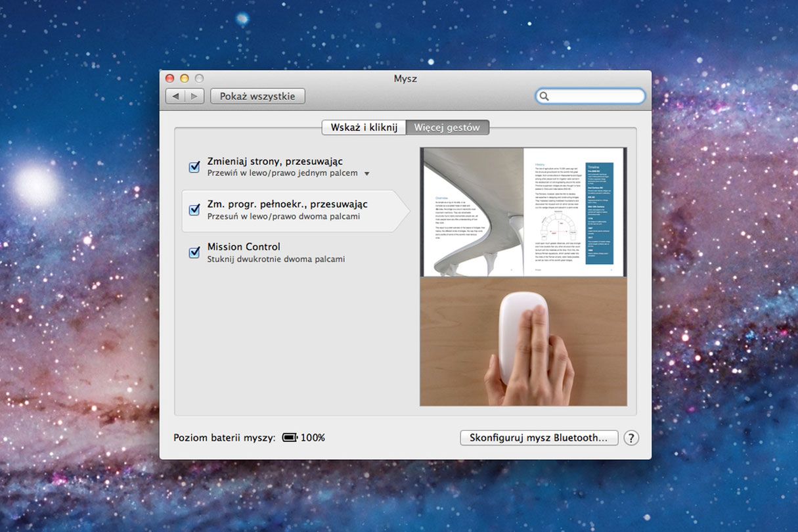Disable the Mission Control checkbox
Screen dimensions: 798x532
pyautogui.click(x=194, y=252)
